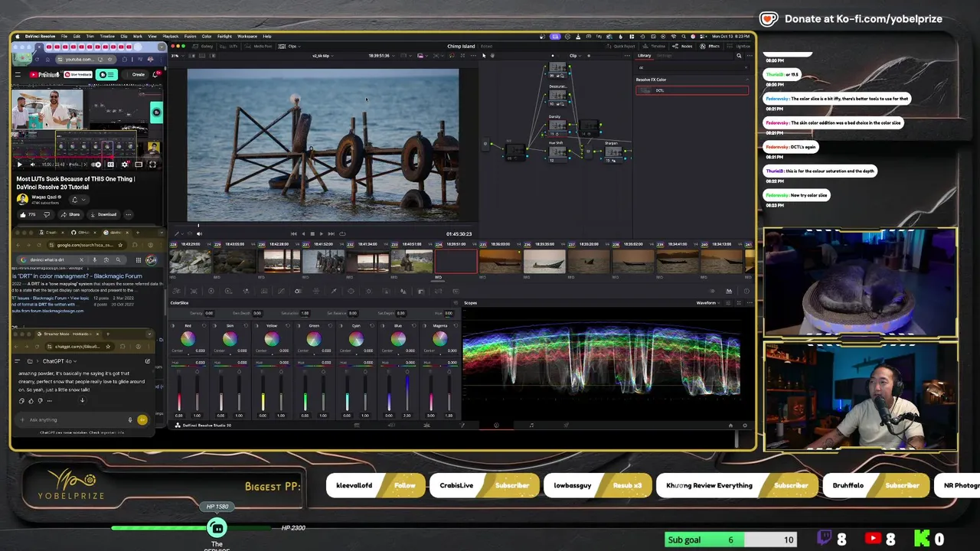Click Create button on YouTube
Image resolution: width=980 pixels, height=551 pixels.
136,74
